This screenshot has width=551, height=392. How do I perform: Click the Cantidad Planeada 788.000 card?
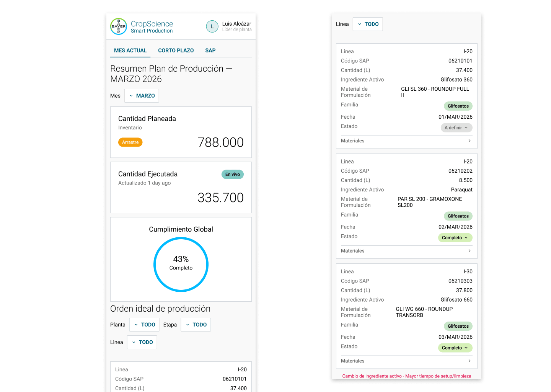[x=181, y=132]
